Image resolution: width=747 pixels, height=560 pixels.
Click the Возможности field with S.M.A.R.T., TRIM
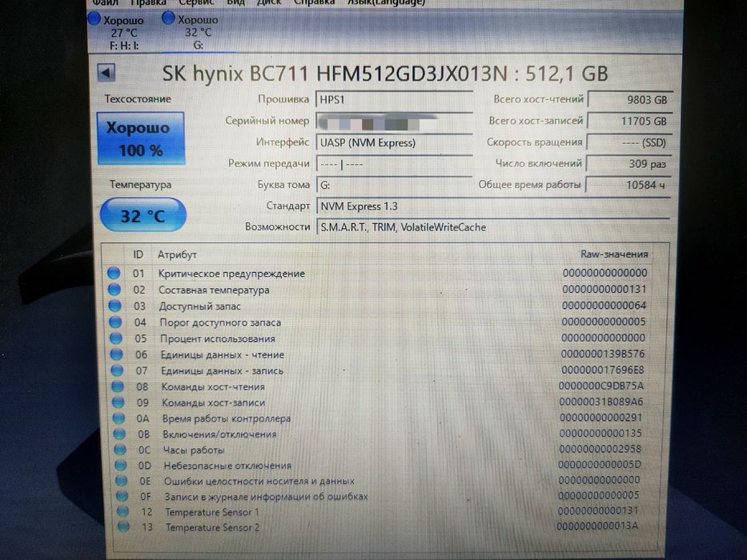[x=493, y=227]
